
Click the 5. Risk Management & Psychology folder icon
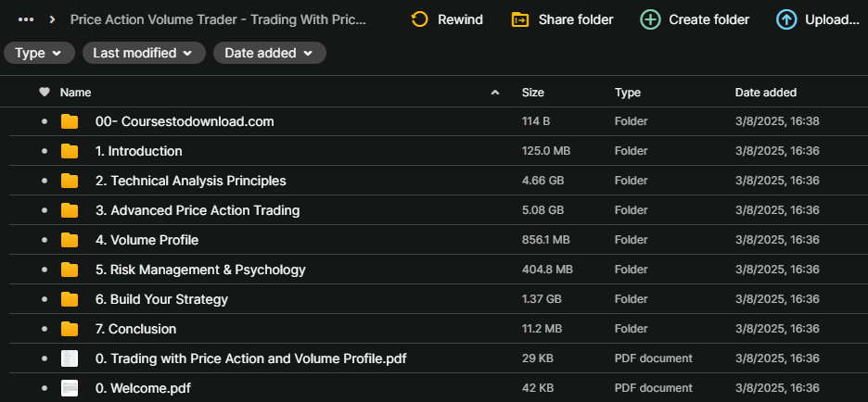70,270
